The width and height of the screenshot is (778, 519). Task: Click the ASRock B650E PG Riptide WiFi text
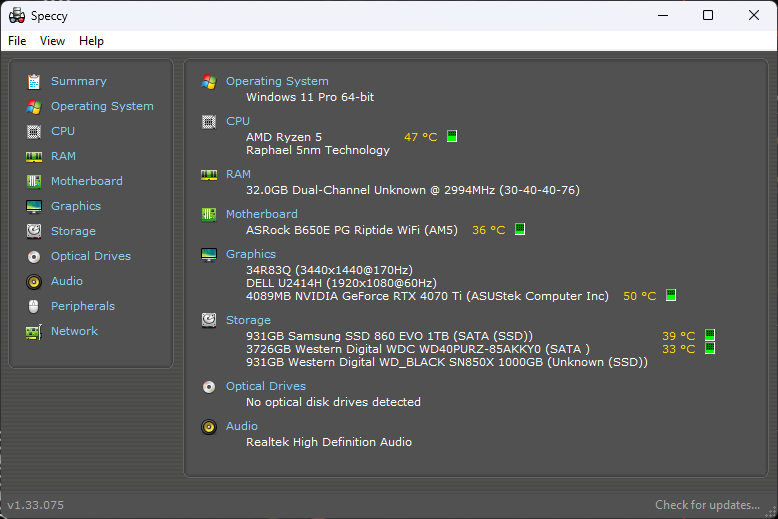[352, 230]
